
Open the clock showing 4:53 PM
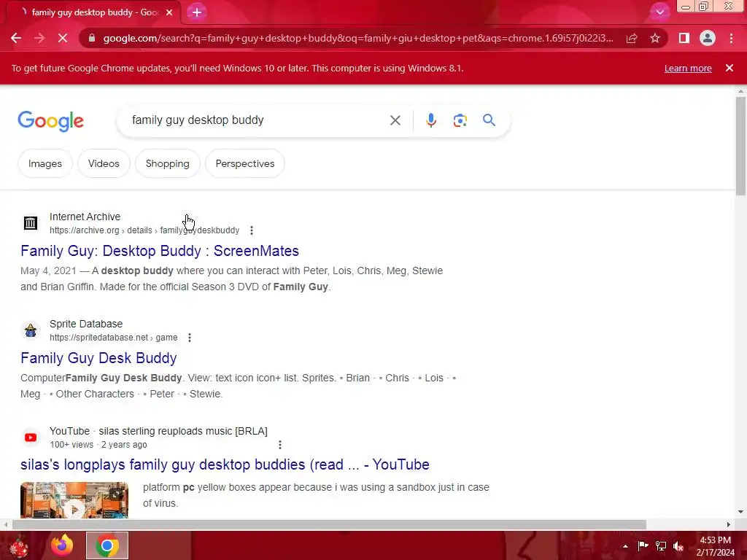coord(715,546)
